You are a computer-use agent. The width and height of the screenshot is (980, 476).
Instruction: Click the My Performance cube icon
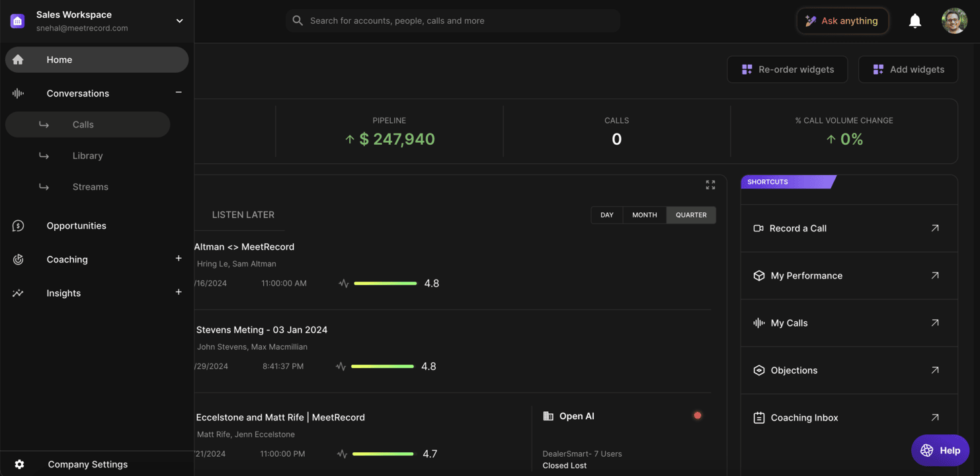tap(758, 276)
